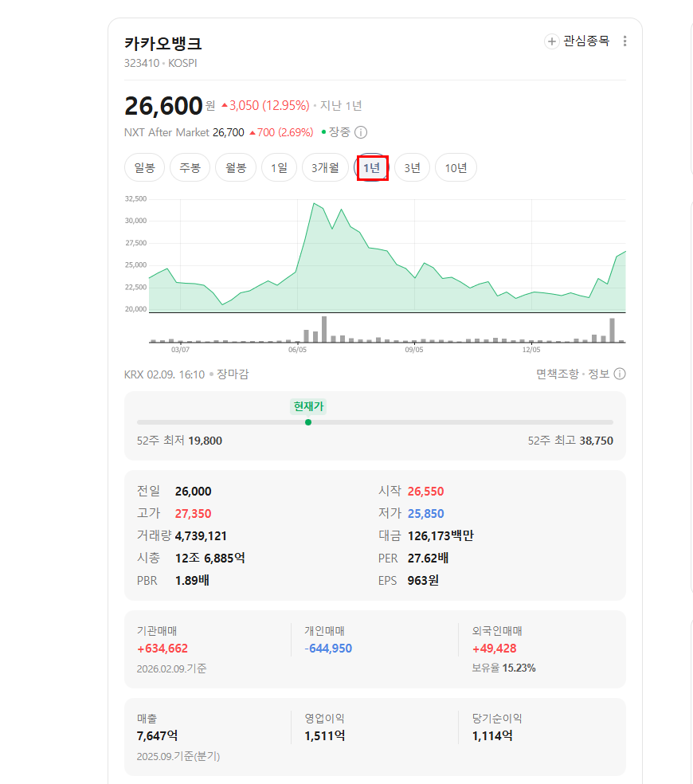Click the 외국인매매 value +49,428
This screenshot has height=784, width=693.
point(495,649)
